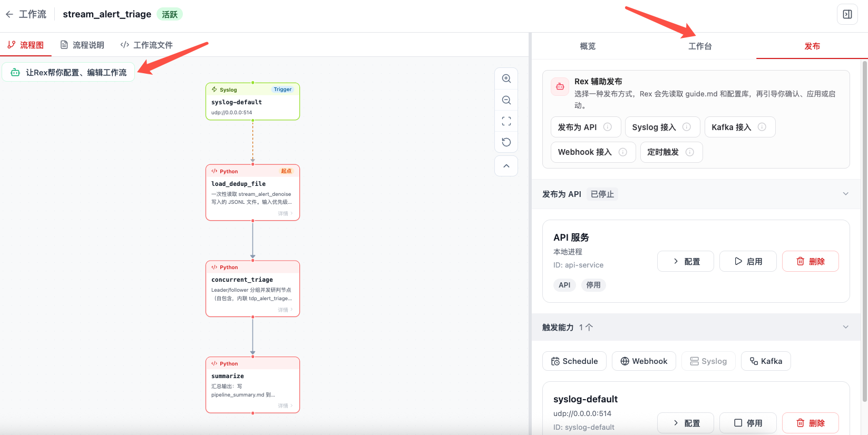Add a Schedule trigger

[x=574, y=361]
